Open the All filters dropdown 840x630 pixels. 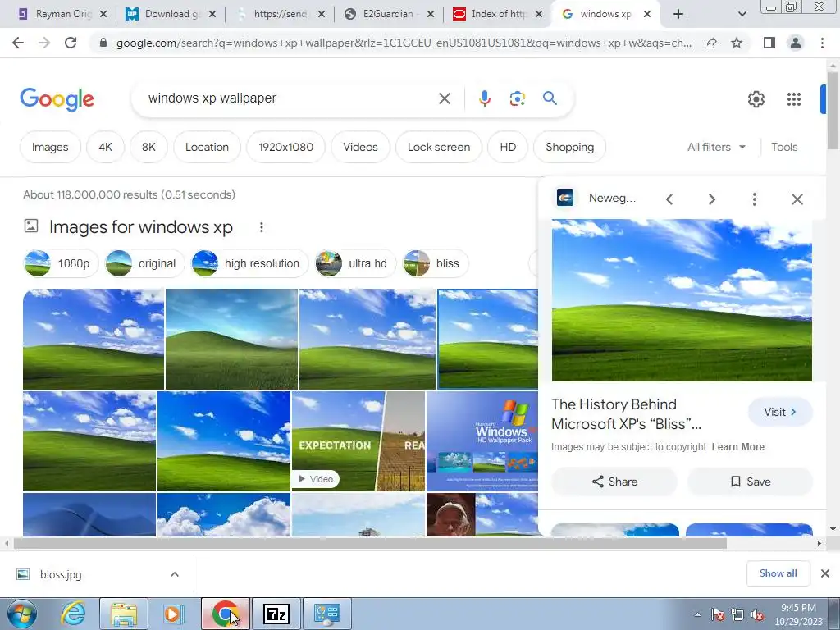point(717,147)
